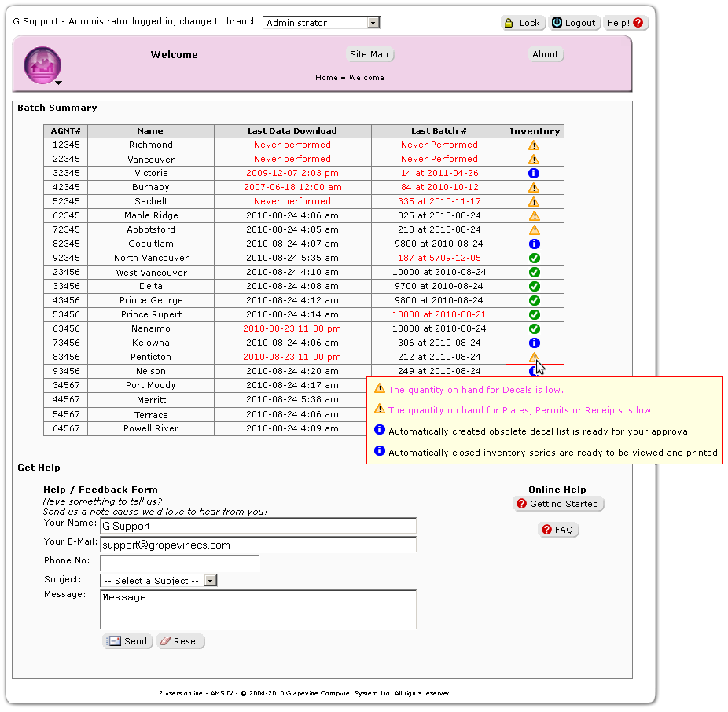Open the FAQ help page
This screenshot has height=712, width=728.
click(x=558, y=530)
